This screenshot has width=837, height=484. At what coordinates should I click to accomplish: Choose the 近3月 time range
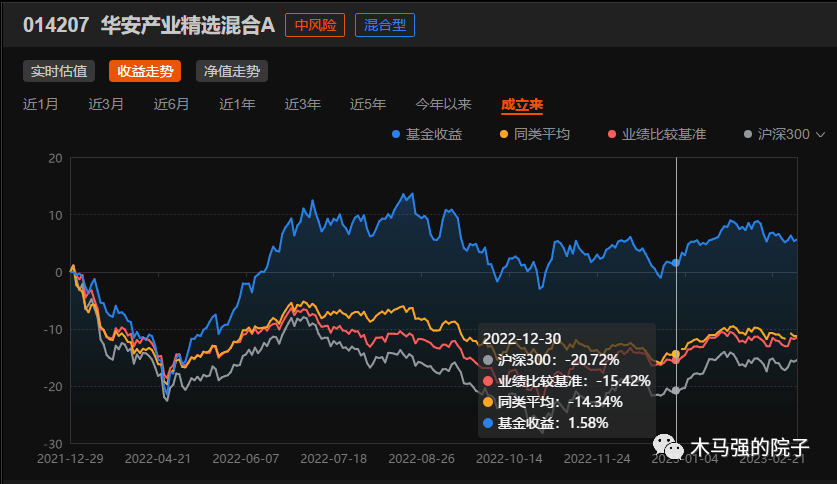(x=106, y=104)
